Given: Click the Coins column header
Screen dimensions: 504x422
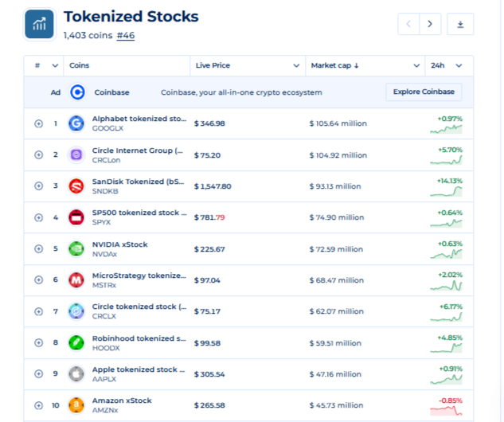Looking at the screenshot, I should point(80,65).
